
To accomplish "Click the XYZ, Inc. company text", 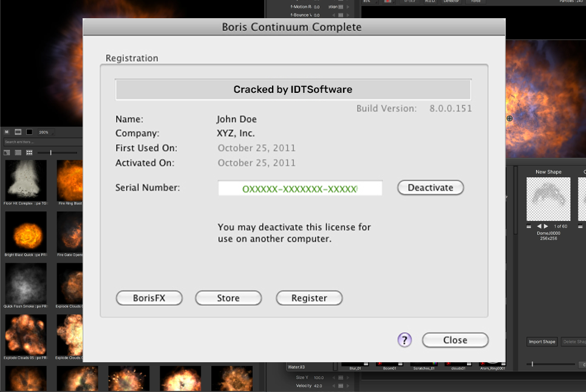I will point(236,133).
